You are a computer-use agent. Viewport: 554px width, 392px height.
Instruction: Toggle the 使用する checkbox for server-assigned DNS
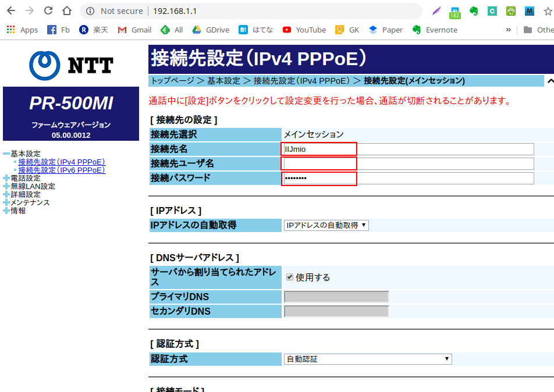pos(289,277)
